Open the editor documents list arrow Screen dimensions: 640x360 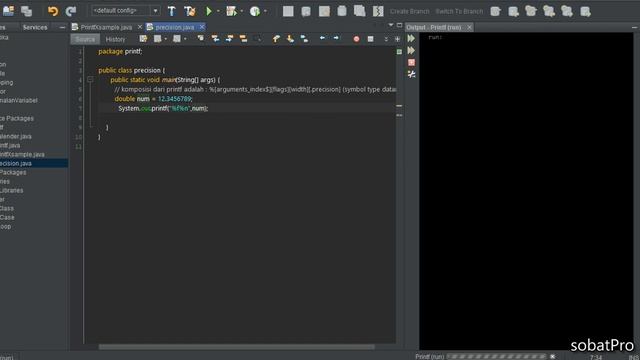[x=391, y=25]
